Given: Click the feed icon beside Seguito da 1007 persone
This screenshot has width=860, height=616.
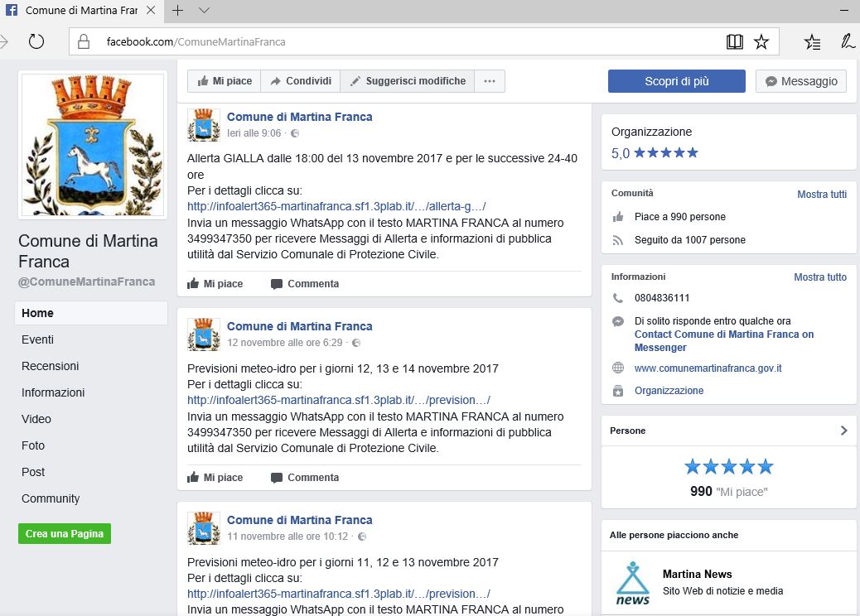Looking at the screenshot, I should (x=618, y=240).
